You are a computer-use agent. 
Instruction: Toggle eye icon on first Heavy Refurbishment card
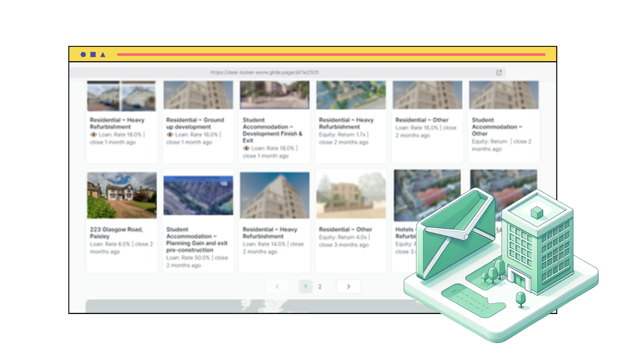(x=93, y=134)
